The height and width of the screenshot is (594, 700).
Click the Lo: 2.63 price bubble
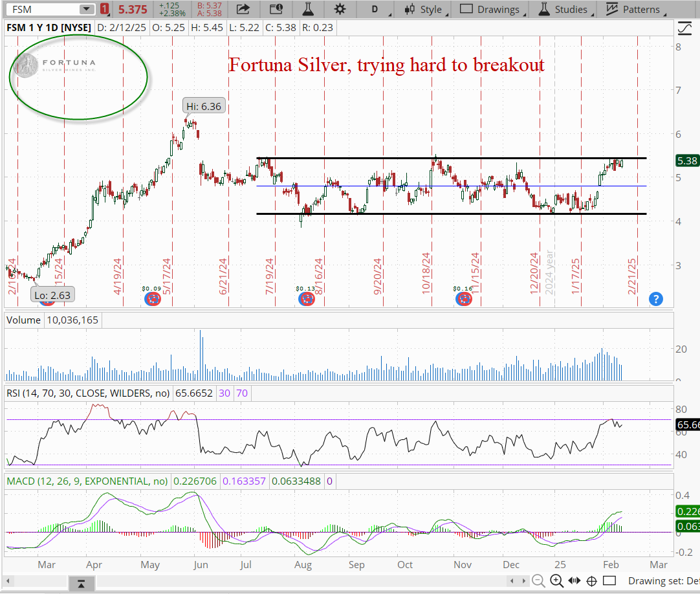[52, 295]
